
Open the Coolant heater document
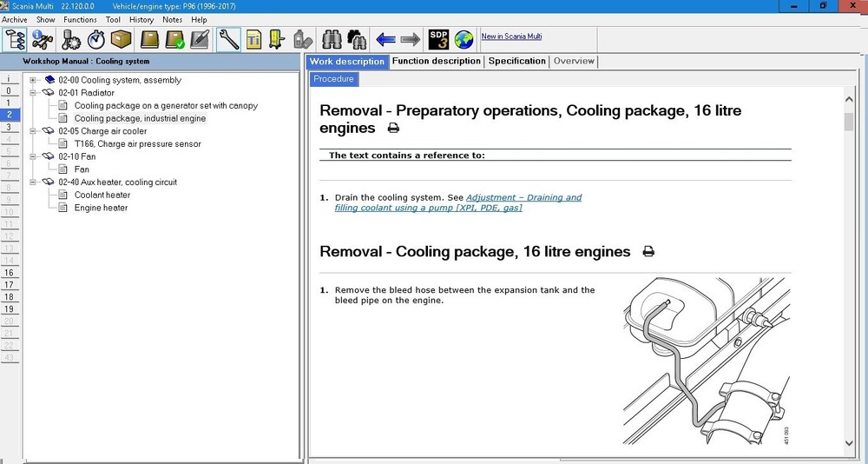(x=102, y=195)
